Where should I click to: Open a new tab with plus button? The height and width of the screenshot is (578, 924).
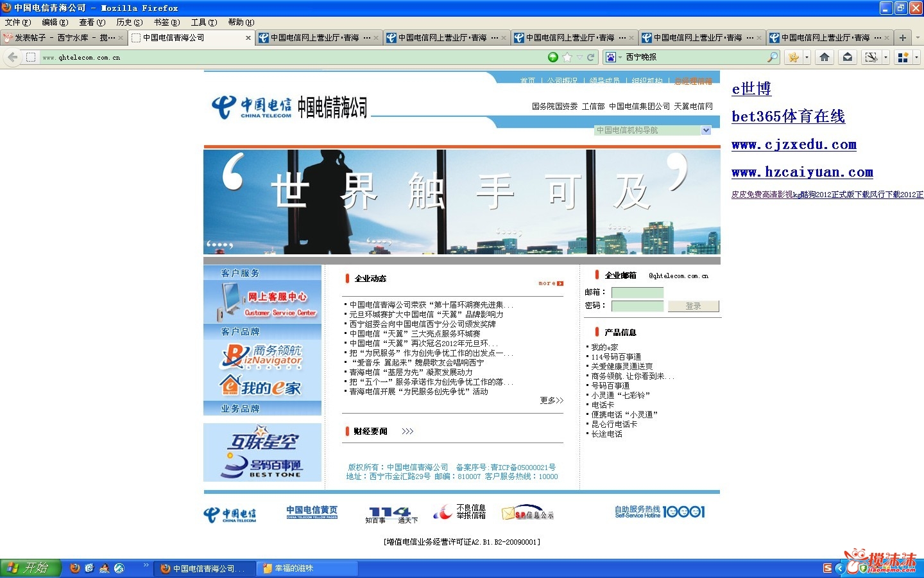(x=902, y=38)
